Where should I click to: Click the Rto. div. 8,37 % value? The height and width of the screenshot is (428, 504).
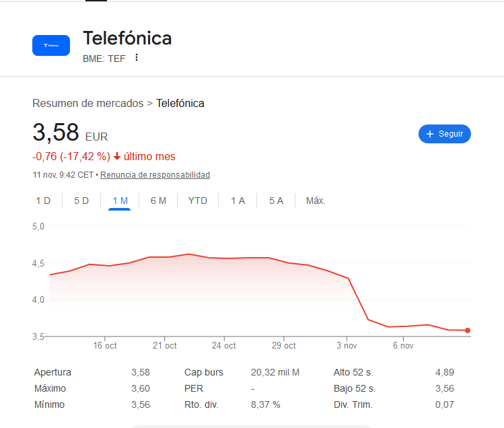pos(265,404)
